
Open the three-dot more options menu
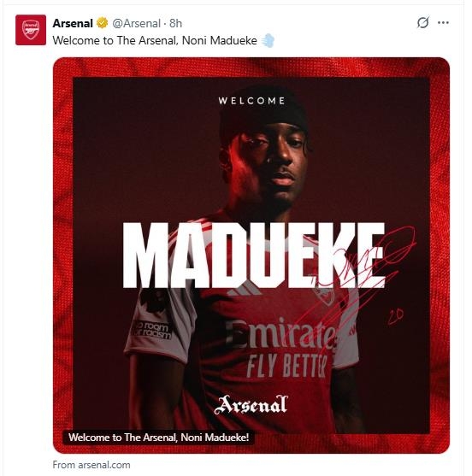[443, 22]
